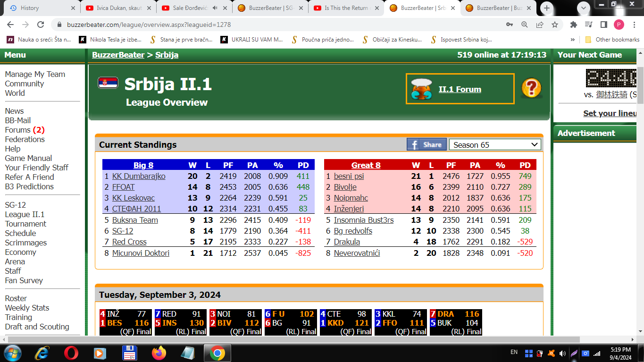Click the address bar URL field

click(279, 25)
